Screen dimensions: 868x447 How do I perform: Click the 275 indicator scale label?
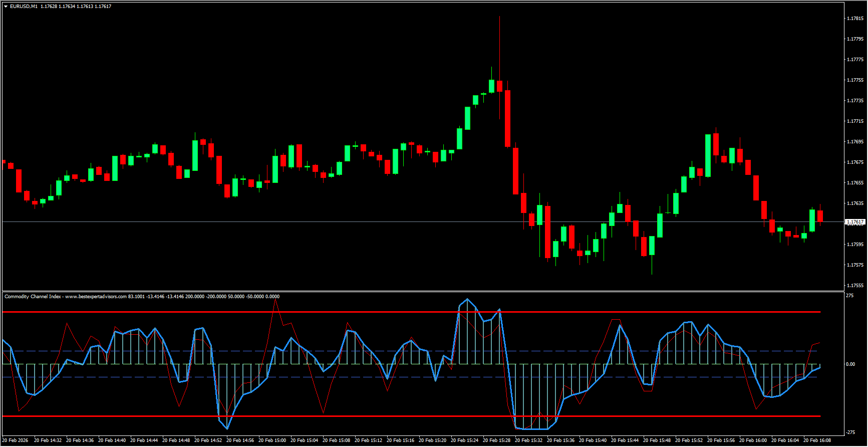click(849, 296)
